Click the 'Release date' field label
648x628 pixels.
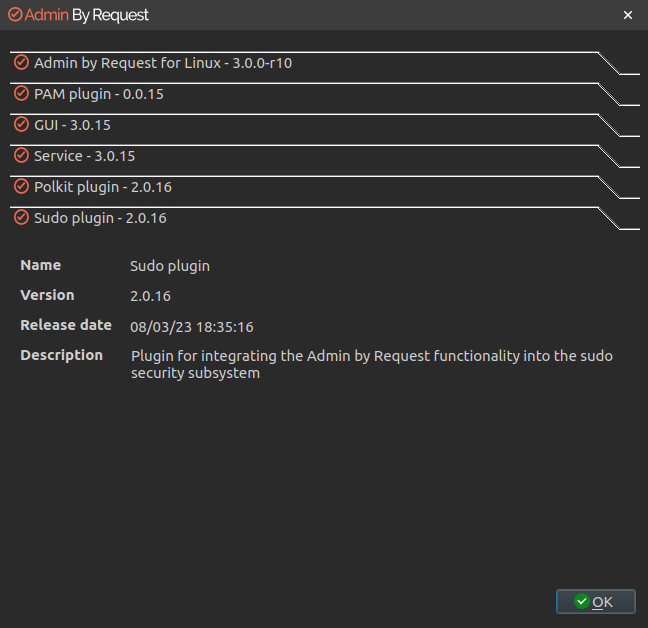[66, 325]
